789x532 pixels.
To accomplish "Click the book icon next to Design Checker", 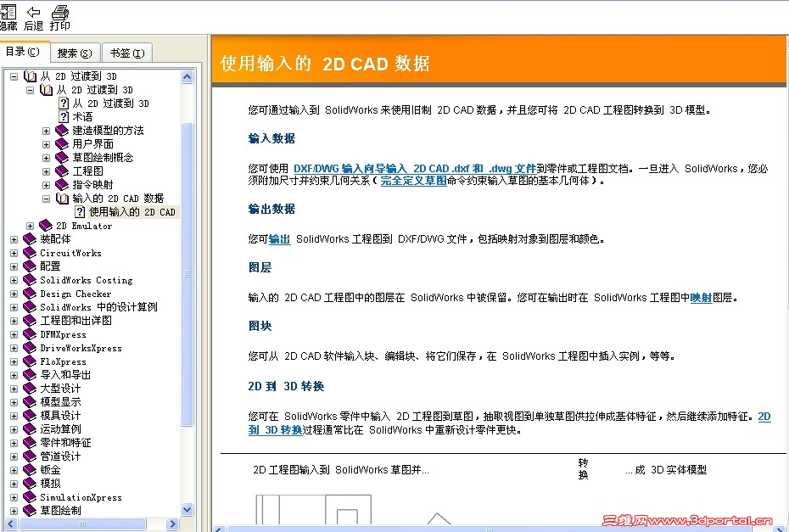I will click(30, 294).
